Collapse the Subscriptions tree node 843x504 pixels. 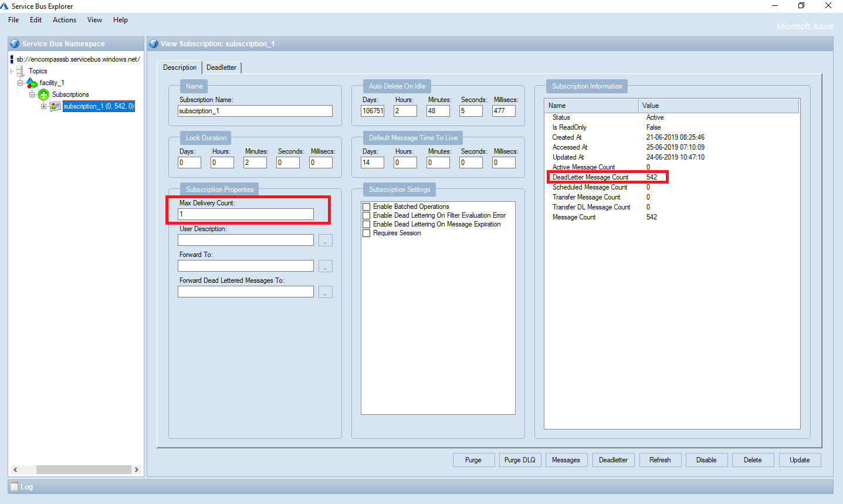(32, 94)
